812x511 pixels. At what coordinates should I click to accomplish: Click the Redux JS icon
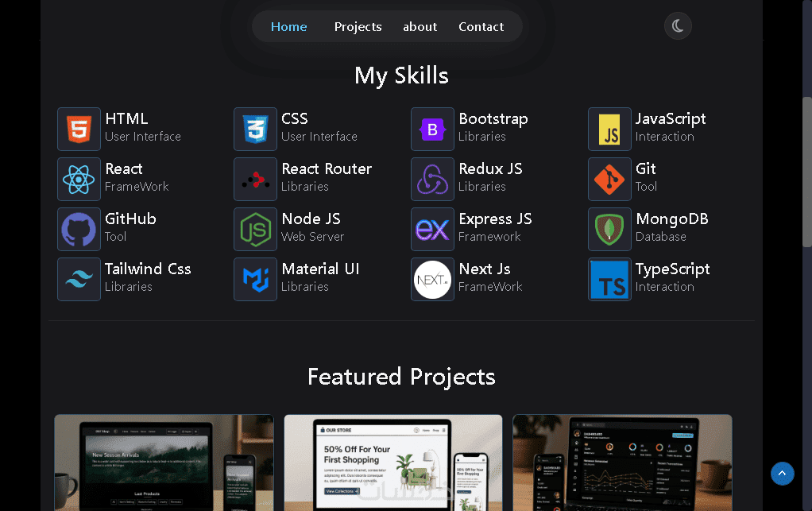pyautogui.click(x=432, y=179)
